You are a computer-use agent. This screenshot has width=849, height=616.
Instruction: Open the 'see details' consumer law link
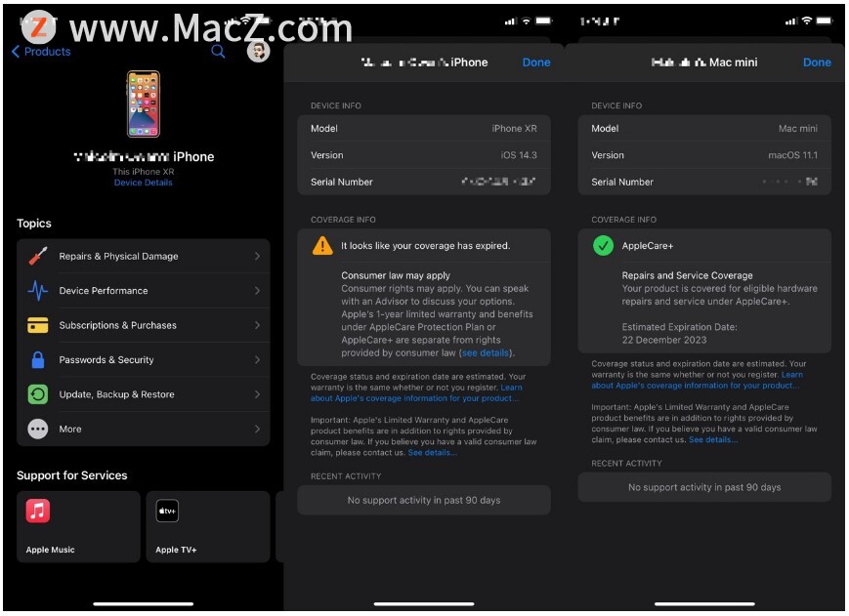click(x=486, y=353)
